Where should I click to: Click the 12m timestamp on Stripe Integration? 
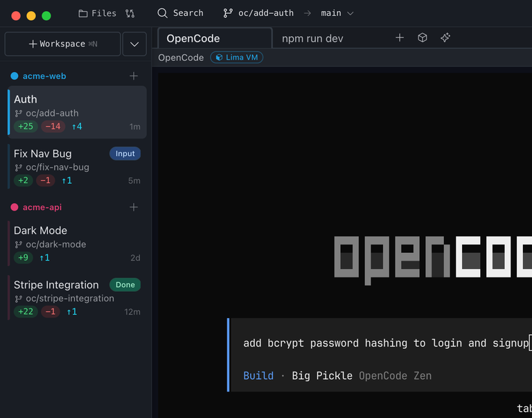(x=132, y=312)
